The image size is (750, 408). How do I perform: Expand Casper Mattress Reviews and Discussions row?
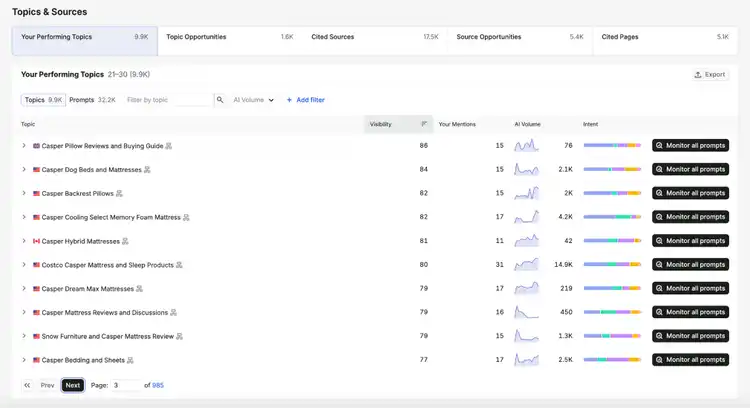pyautogui.click(x=24, y=312)
